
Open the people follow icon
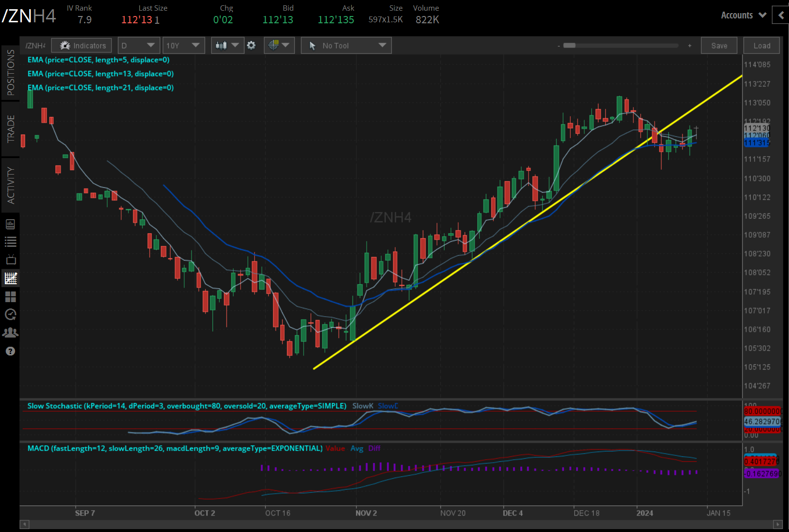click(x=10, y=333)
